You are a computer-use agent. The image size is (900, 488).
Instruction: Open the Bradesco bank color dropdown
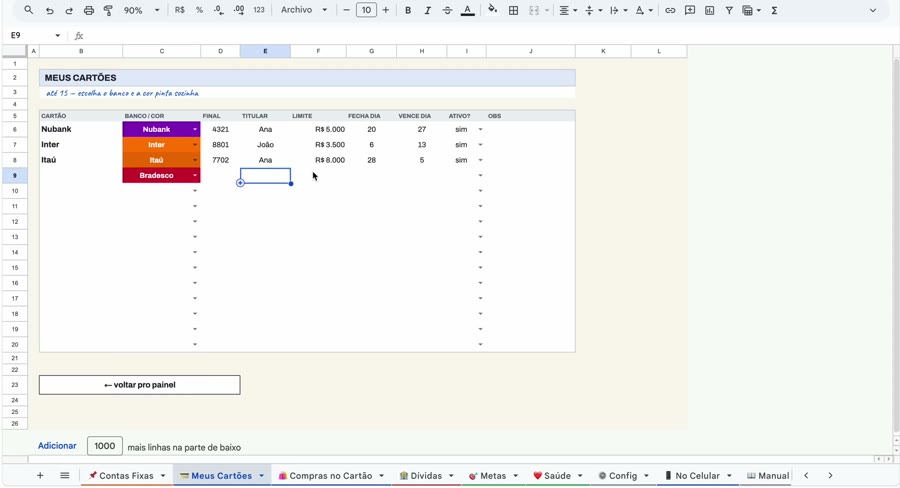195,176
